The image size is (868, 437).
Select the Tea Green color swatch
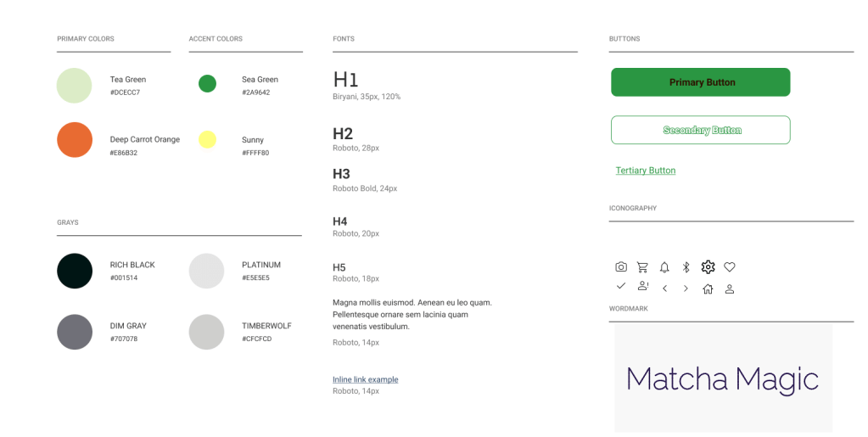75,86
